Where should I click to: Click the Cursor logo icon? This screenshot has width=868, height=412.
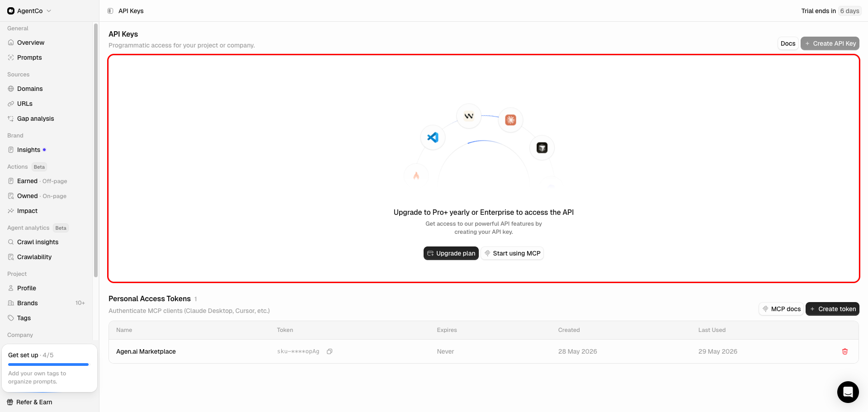[542, 148]
